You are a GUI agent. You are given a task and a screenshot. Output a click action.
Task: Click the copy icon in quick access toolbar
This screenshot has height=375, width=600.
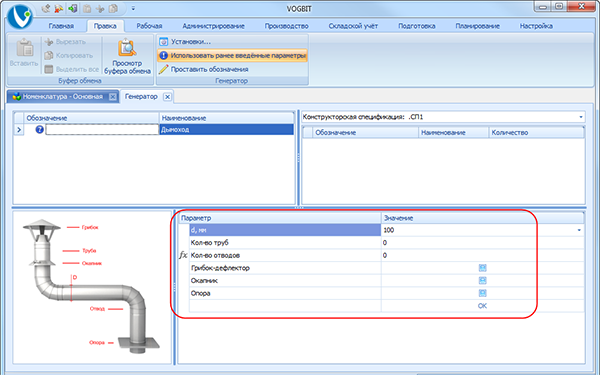tap(113, 8)
